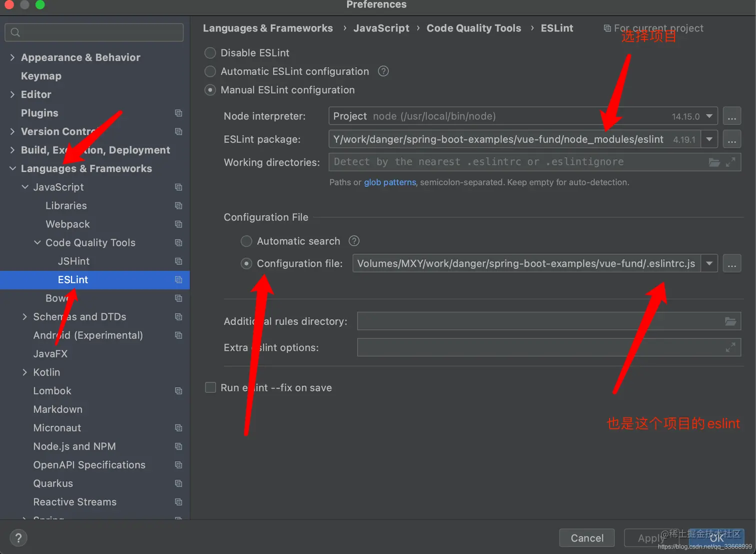756x554 pixels.
Task: Choose Automatic search for configuration file
Action: coord(246,241)
